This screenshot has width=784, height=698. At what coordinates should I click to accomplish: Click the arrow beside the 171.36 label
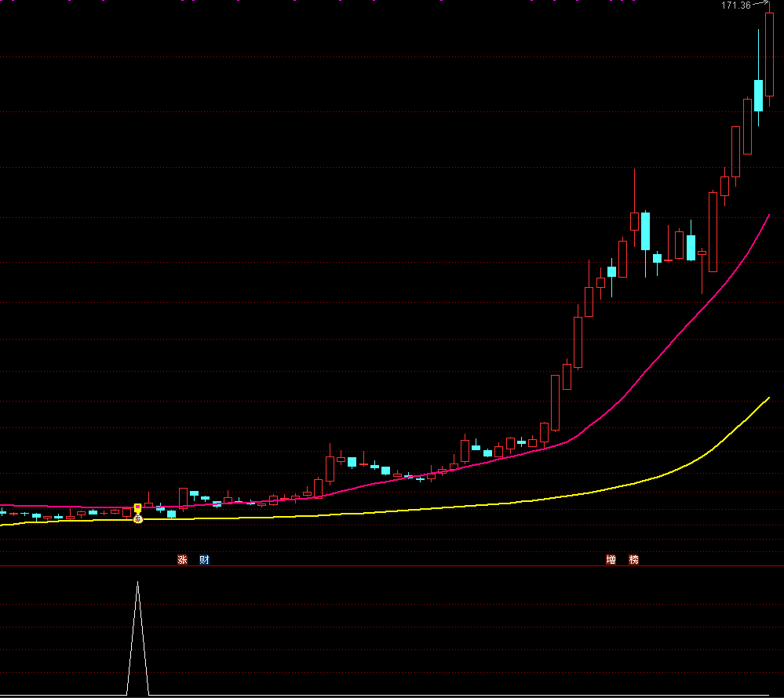pyautogui.click(x=760, y=4)
